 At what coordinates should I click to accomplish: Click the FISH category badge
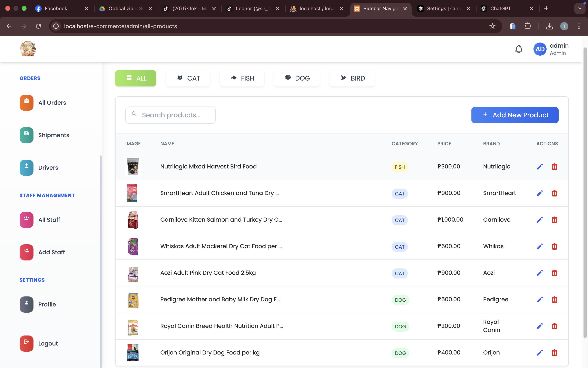(x=400, y=167)
